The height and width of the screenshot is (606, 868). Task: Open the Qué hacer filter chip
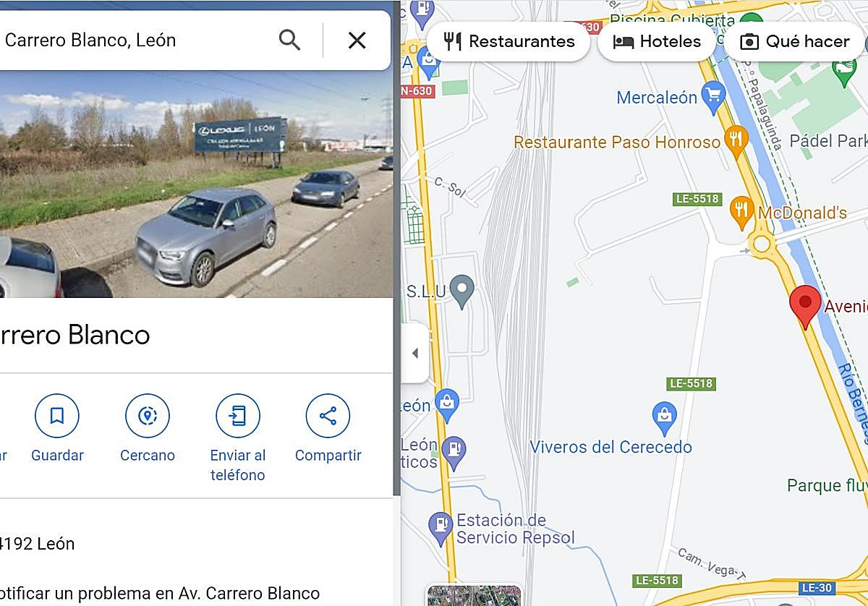point(794,41)
